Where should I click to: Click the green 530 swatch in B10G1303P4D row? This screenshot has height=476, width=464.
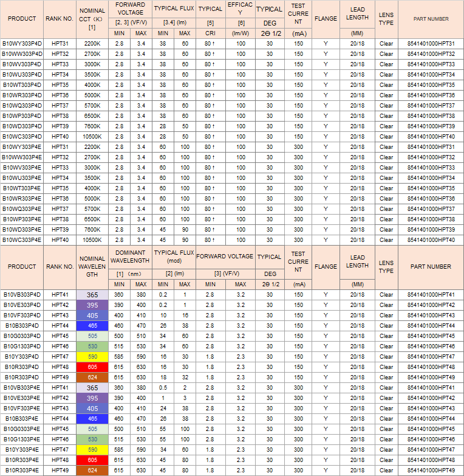[x=92, y=347]
